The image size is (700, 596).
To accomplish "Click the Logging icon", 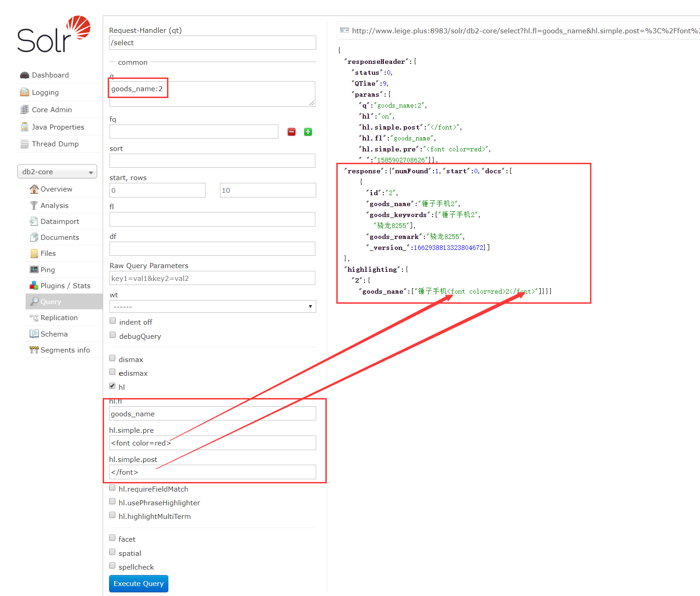I will pos(25,93).
